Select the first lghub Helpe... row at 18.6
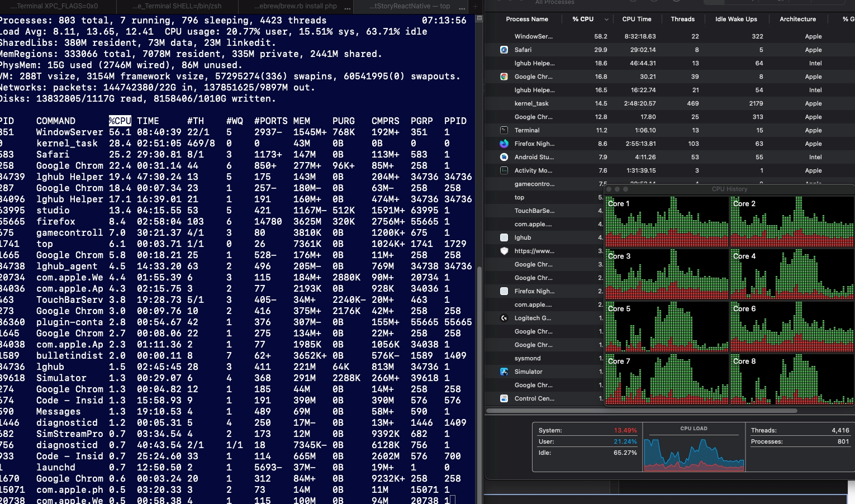Image resolution: width=855 pixels, height=504 pixels. (x=669, y=63)
